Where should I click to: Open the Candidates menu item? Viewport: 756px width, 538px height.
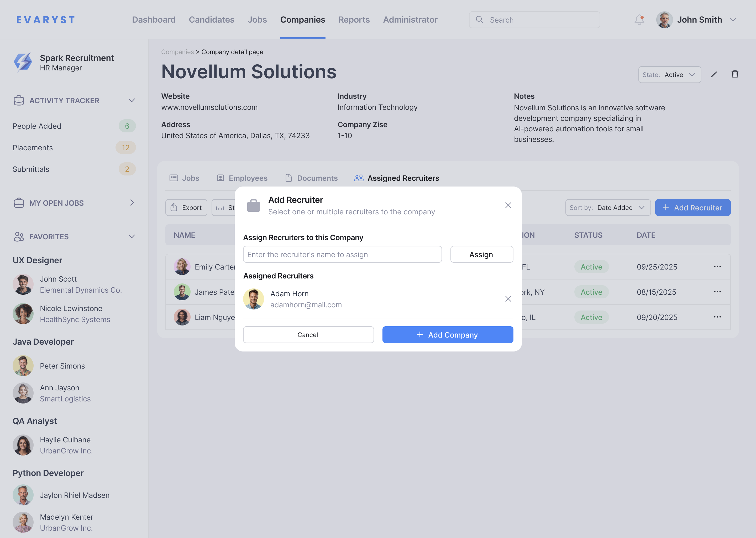[x=212, y=19]
